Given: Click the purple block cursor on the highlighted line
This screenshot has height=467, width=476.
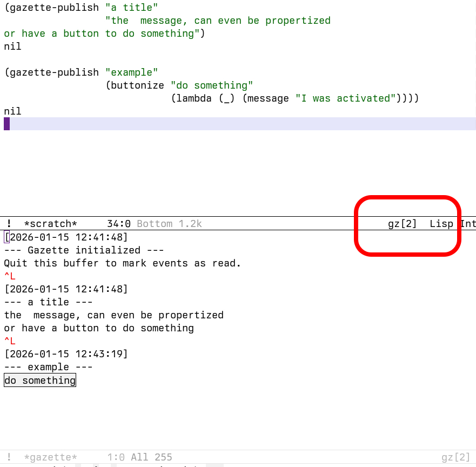Looking at the screenshot, I should coord(6,124).
